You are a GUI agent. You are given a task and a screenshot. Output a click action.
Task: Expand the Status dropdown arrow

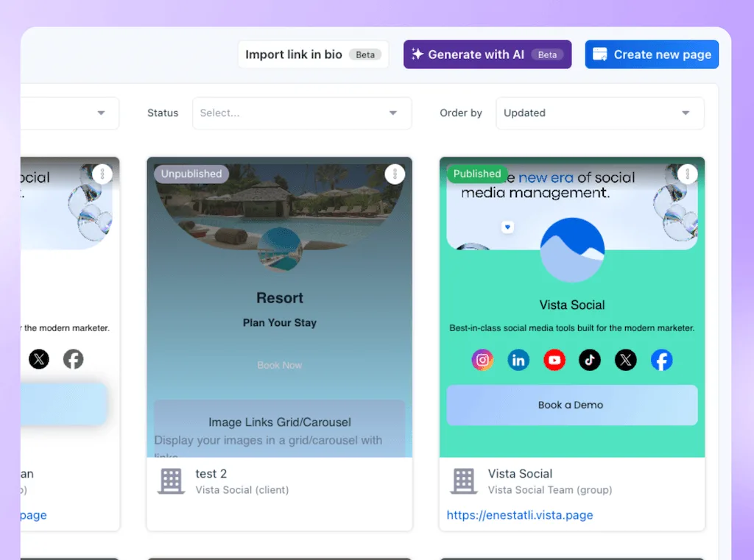(x=393, y=113)
